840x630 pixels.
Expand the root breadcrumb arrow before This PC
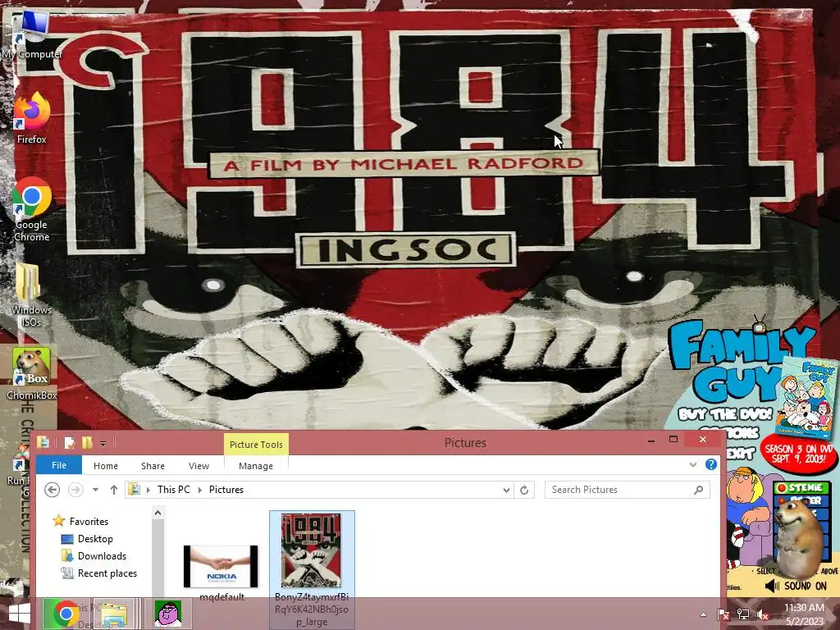coord(148,490)
